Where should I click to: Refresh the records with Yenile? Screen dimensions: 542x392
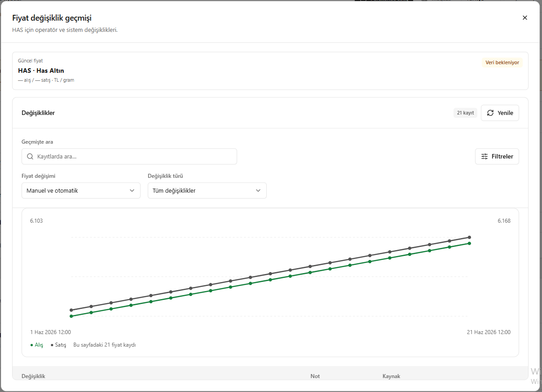500,113
